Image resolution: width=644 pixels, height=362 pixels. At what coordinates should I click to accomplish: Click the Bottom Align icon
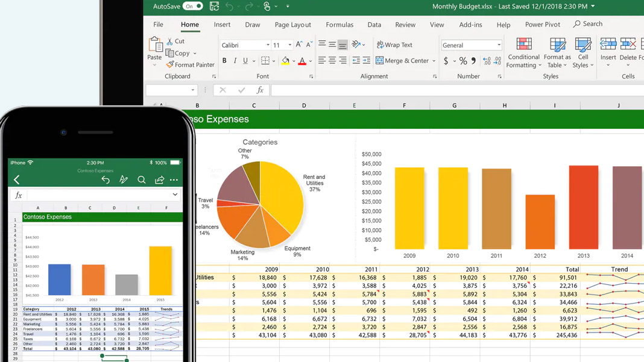point(343,45)
